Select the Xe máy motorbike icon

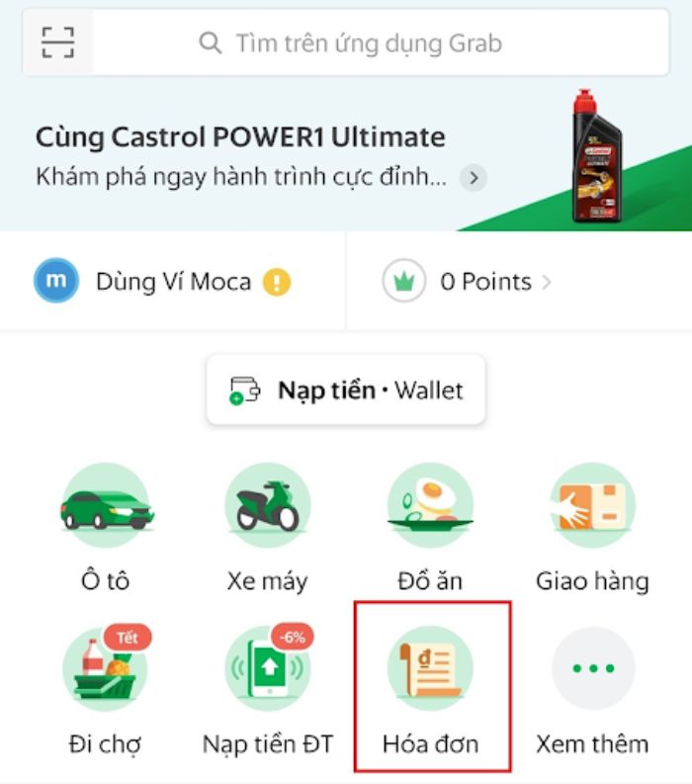[x=268, y=505]
